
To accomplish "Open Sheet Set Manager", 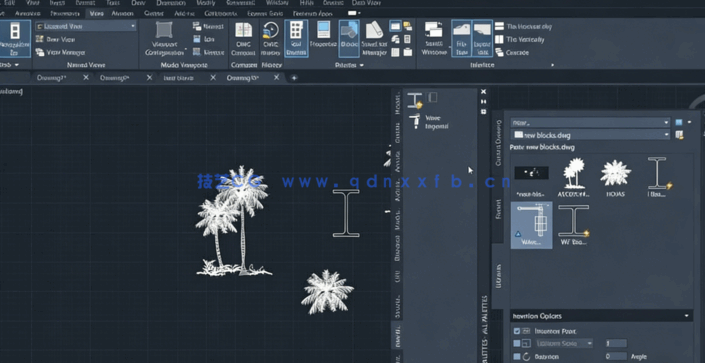I will tap(374, 39).
